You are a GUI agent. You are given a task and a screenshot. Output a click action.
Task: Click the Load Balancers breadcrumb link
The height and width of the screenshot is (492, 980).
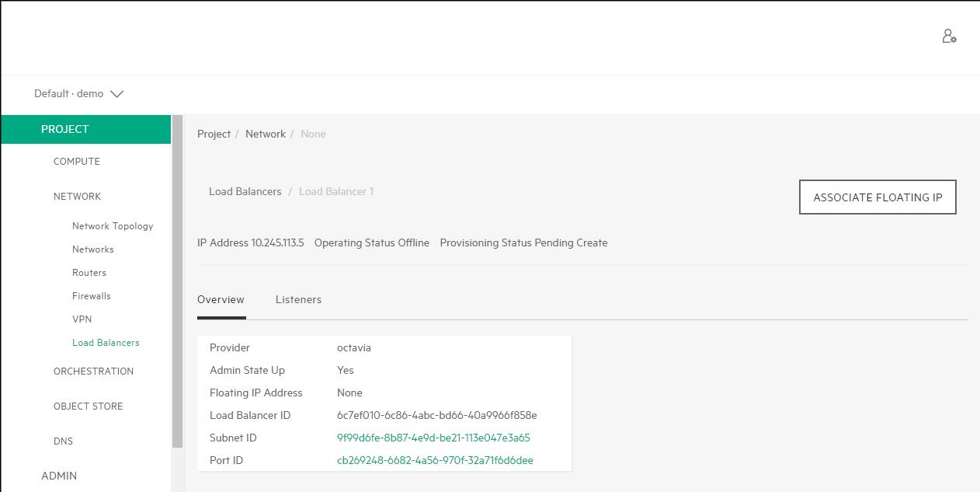coord(245,192)
